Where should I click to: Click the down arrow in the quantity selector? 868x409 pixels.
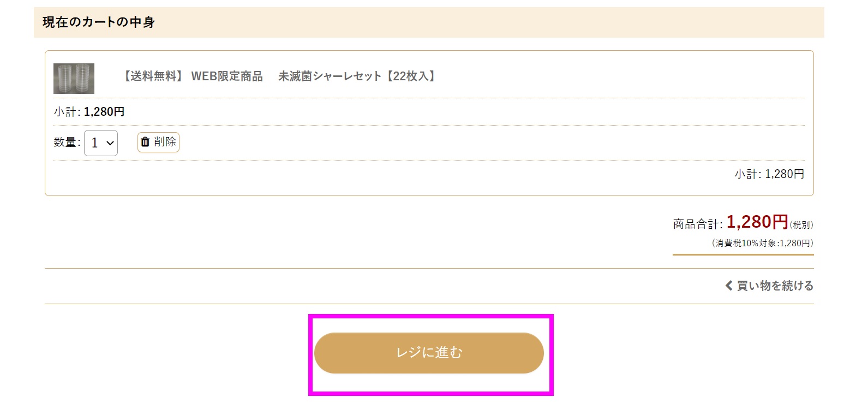coord(110,143)
